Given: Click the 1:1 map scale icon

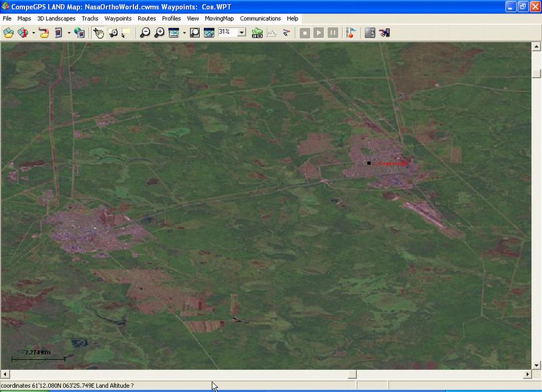Looking at the screenshot, I should (x=173, y=32).
